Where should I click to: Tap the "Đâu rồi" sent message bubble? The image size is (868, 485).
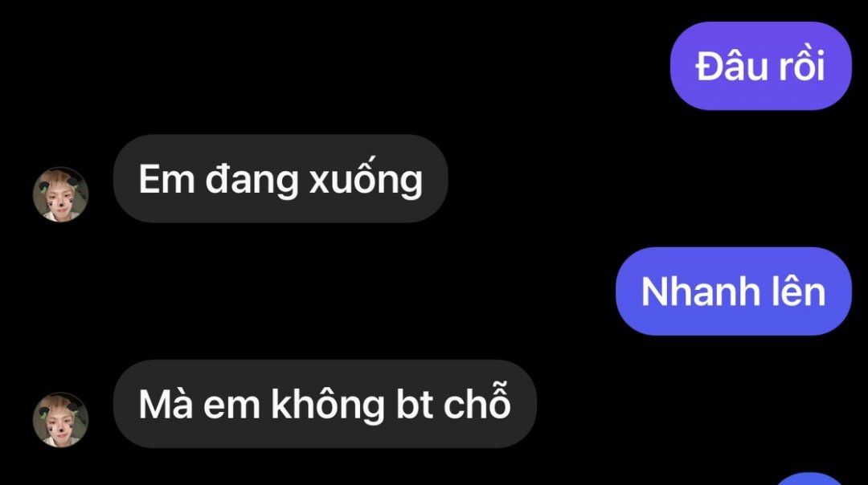(760, 66)
